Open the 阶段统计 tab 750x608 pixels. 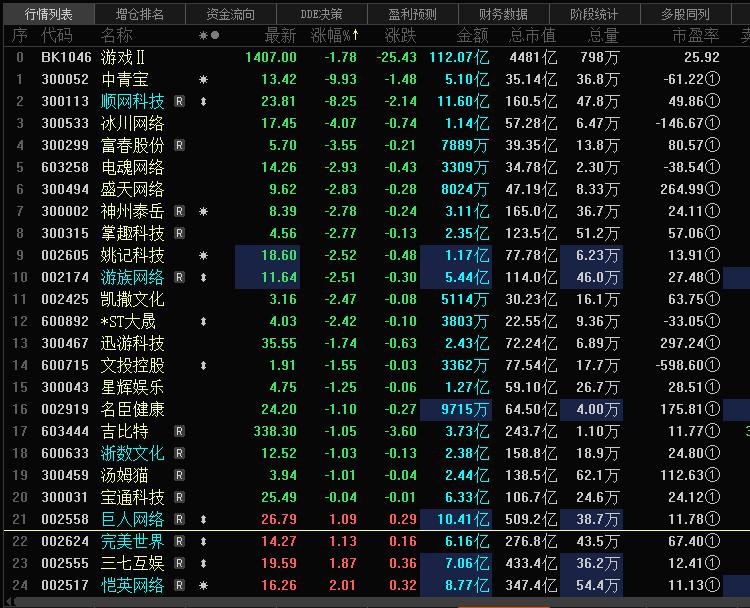[594, 14]
